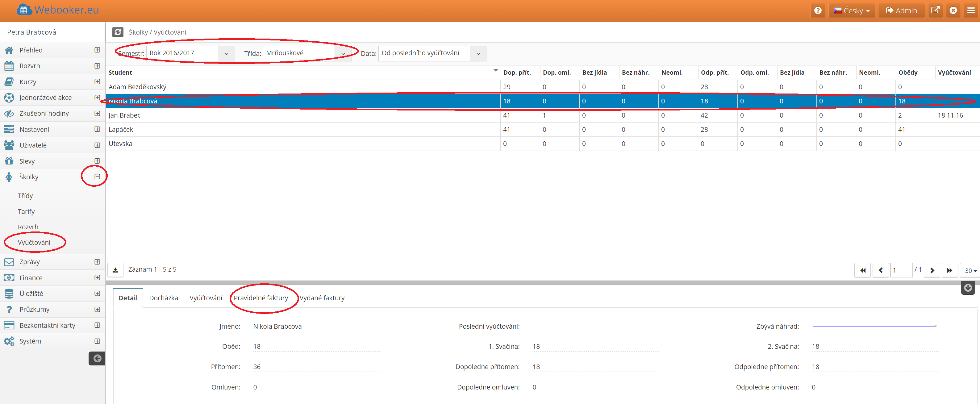Switch to the Pravidelné faktury tab
The width and height of the screenshot is (980, 404).
261,298
